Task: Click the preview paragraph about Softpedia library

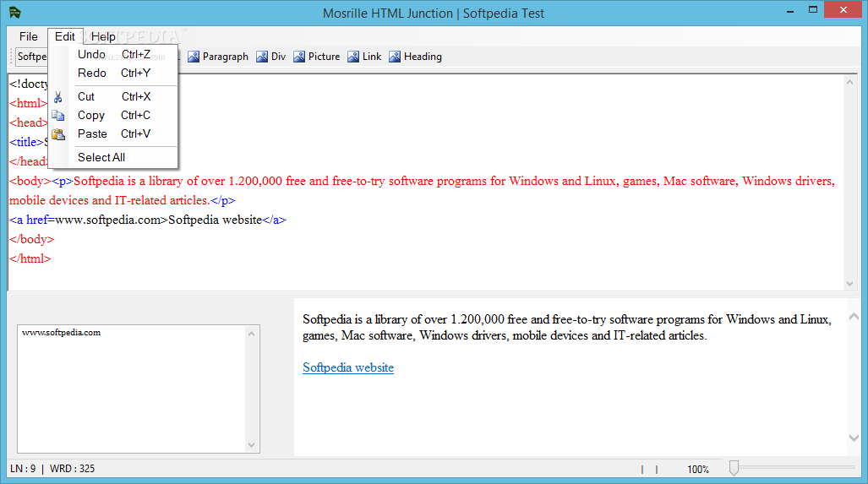Action: pyautogui.click(x=567, y=328)
